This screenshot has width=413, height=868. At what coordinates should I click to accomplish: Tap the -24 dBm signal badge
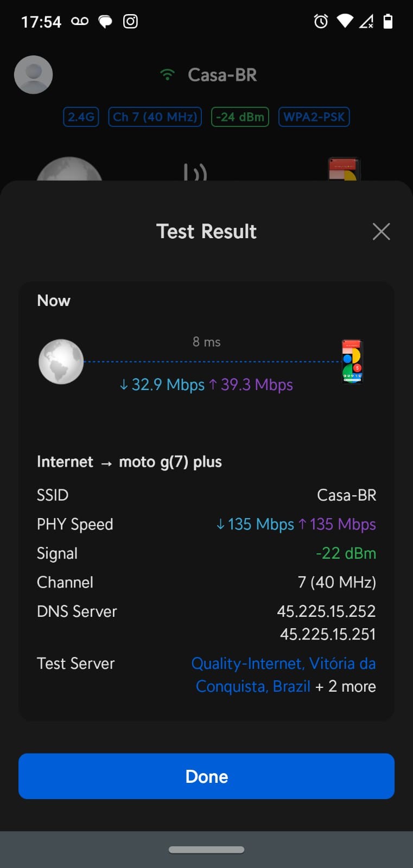pos(240,117)
